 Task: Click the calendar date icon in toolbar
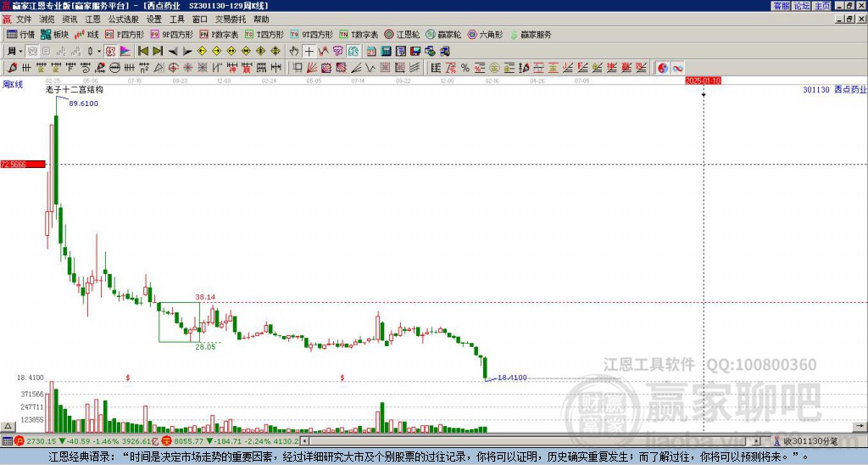(371, 51)
